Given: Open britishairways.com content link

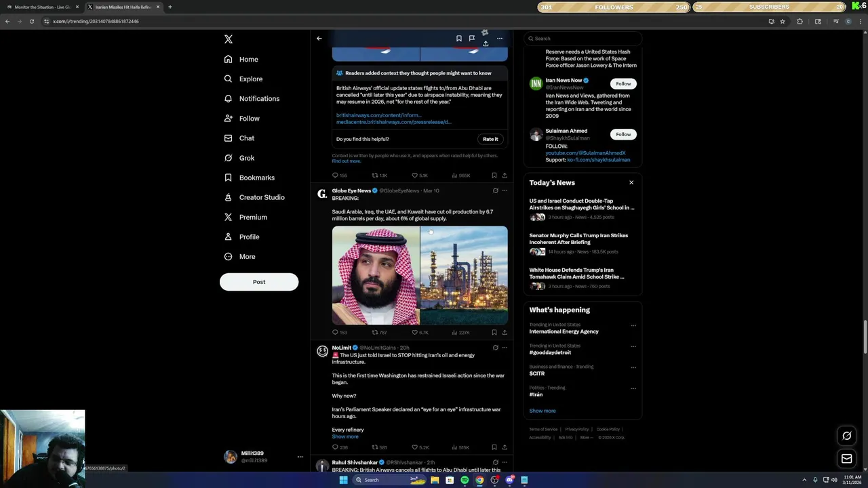Looking at the screenshot, I should (x=379, y=115).
